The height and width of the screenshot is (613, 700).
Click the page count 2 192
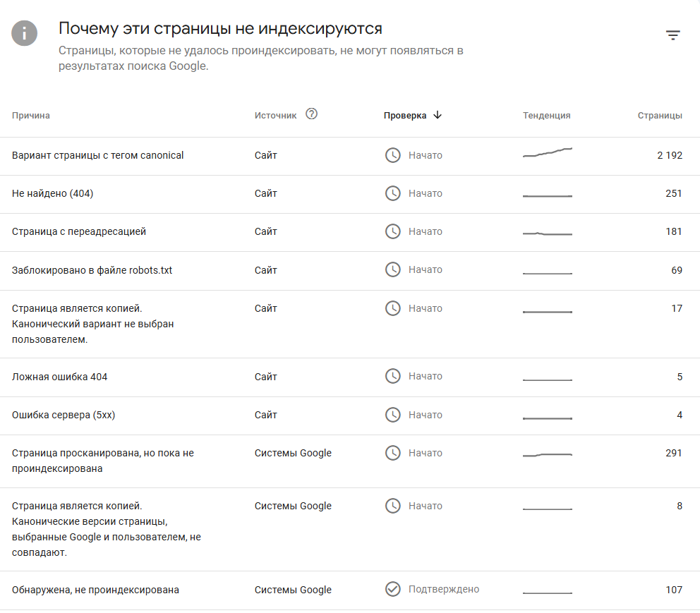[x=670, y=155]
